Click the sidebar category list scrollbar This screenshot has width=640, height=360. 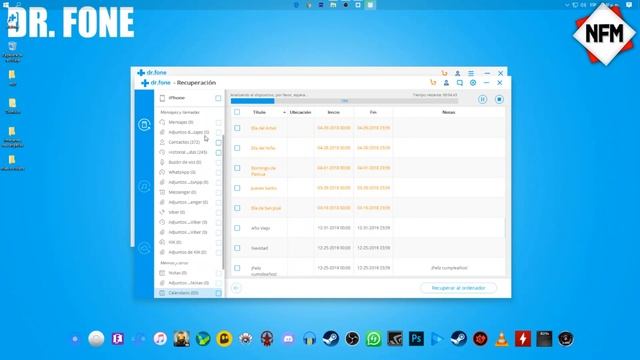[x=223, y=202]
